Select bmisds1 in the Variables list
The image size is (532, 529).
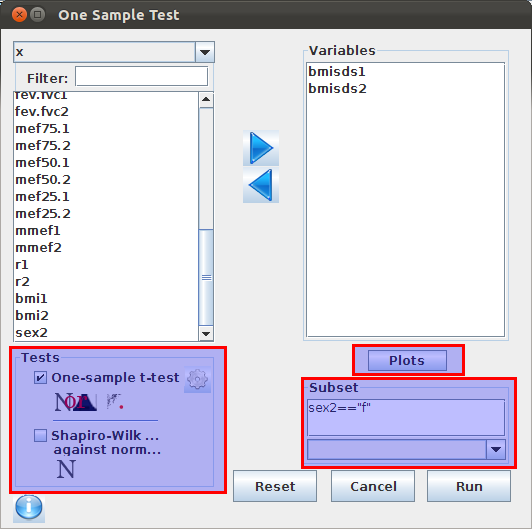coord(337,72)
